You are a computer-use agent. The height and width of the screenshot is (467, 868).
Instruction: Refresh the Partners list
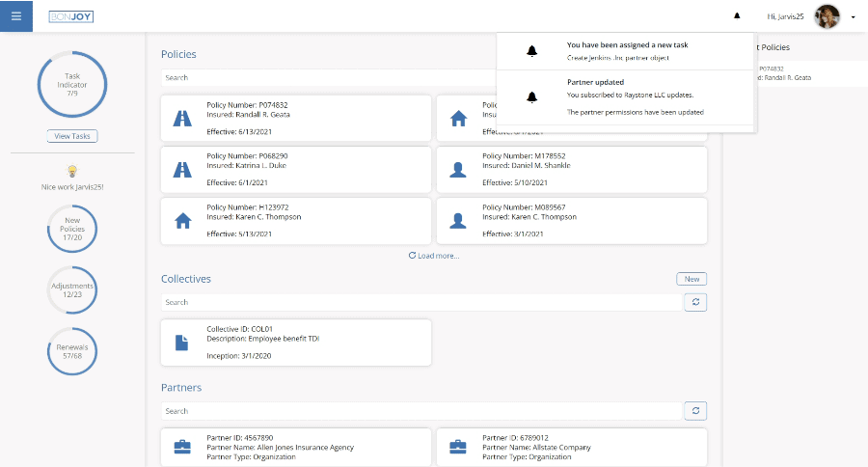click(x=695, y=410)
